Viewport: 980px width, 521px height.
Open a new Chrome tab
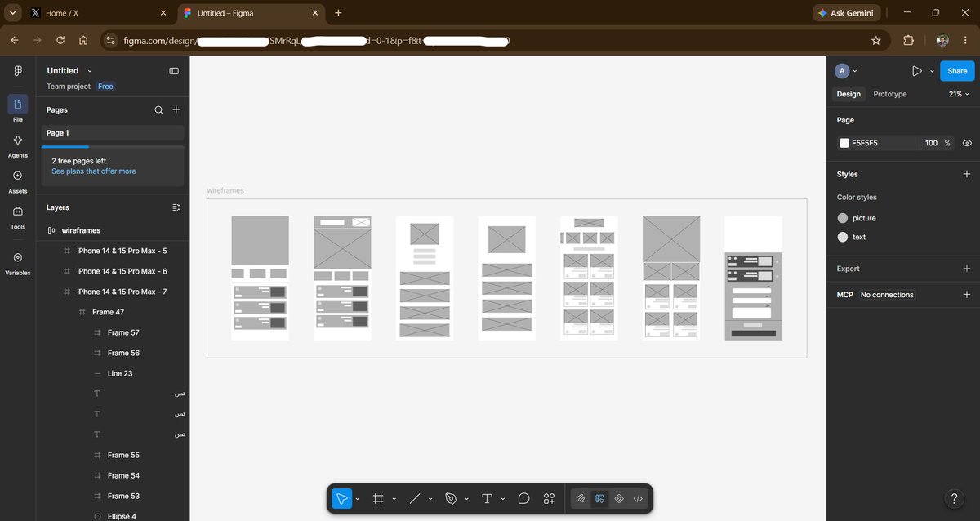pyautogui.click(x=338, y=13)
